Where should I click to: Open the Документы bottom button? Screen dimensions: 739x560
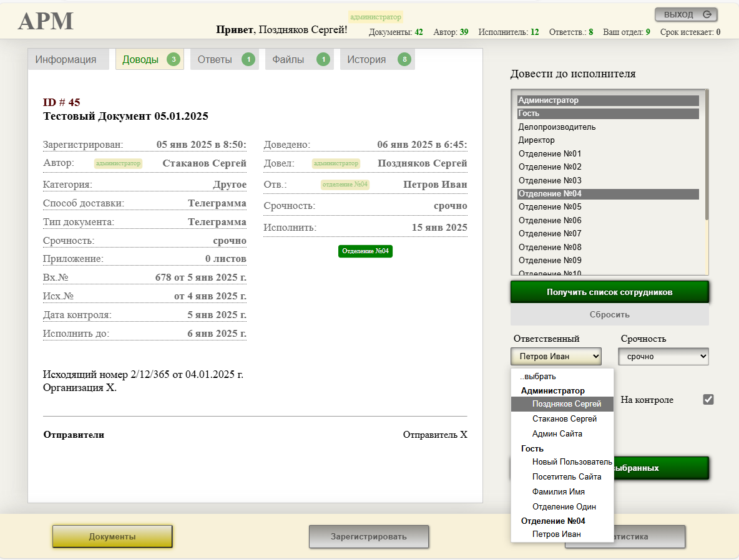[112, 536]
